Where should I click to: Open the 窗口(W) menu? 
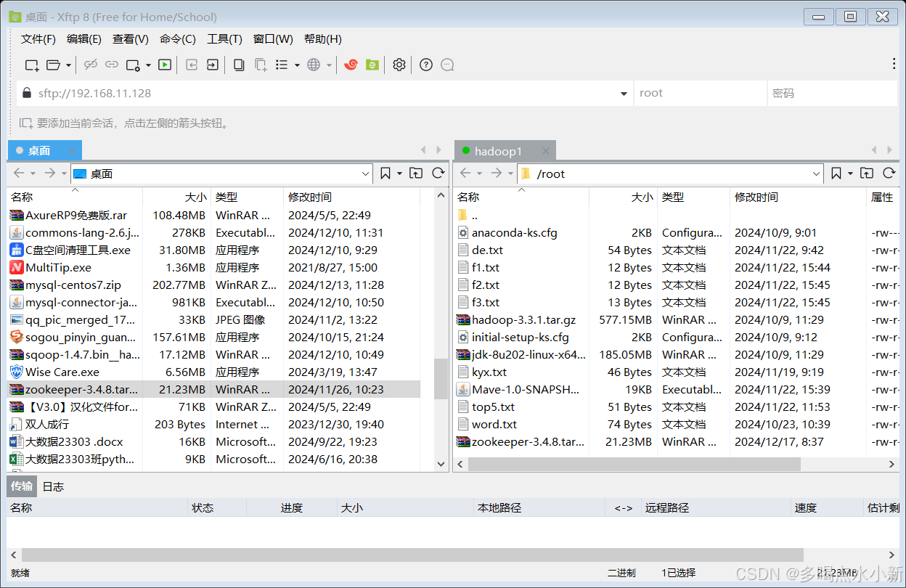273,39
